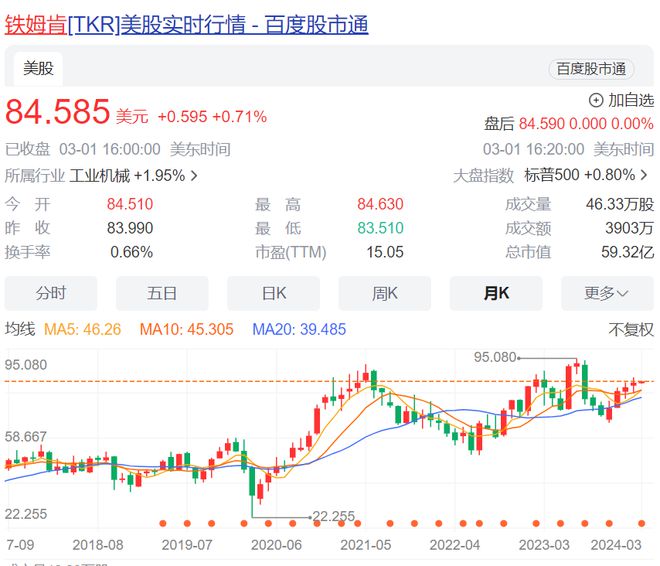This screenshot has width=660, height=566.
Task: Click the 58.667 y-axis label
Action: (26, 437)
